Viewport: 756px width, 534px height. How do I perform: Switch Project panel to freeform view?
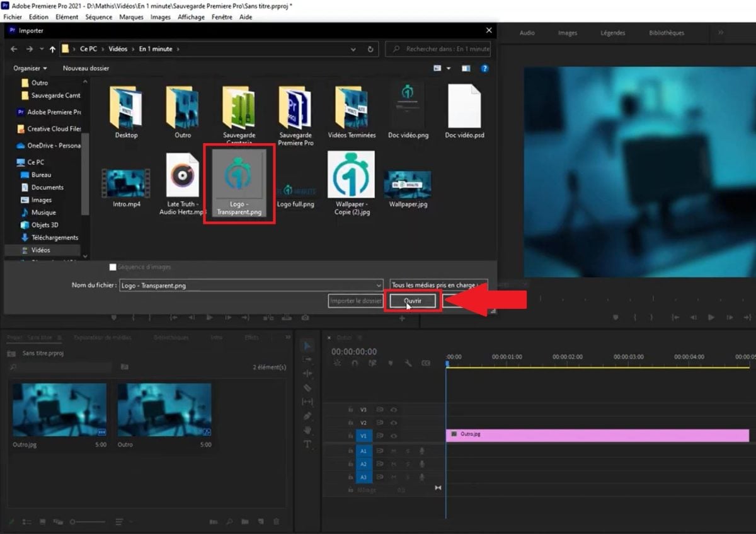[x=58, y=522]
